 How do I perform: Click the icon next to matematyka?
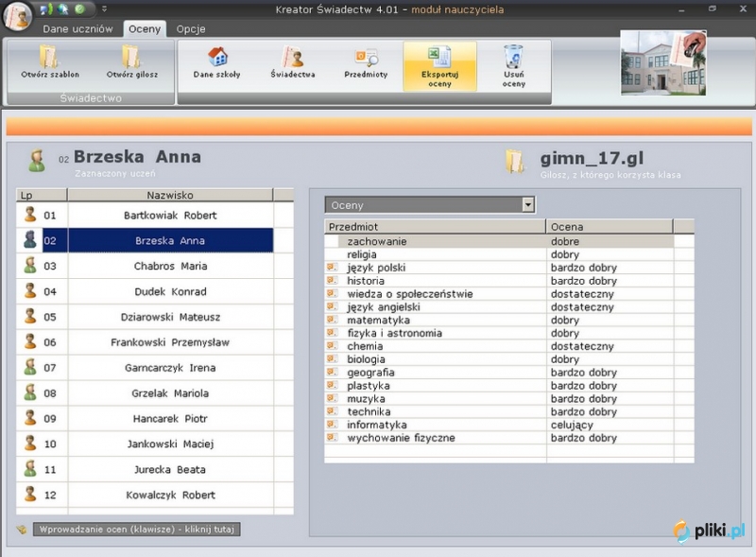coord(332,319)
